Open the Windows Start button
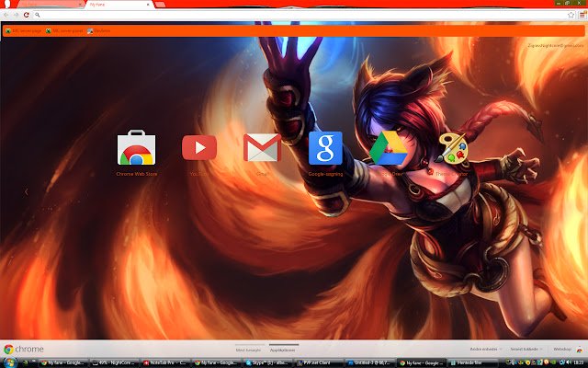Image resolution: width=588 pixels, height=368 pixels. 10,362
